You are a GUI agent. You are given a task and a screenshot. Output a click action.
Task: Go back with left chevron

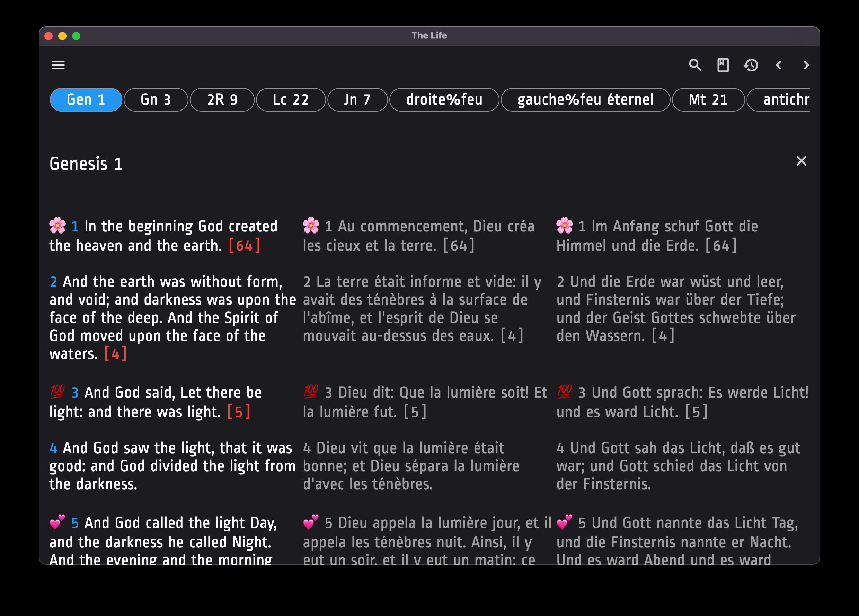pos(779,65)
